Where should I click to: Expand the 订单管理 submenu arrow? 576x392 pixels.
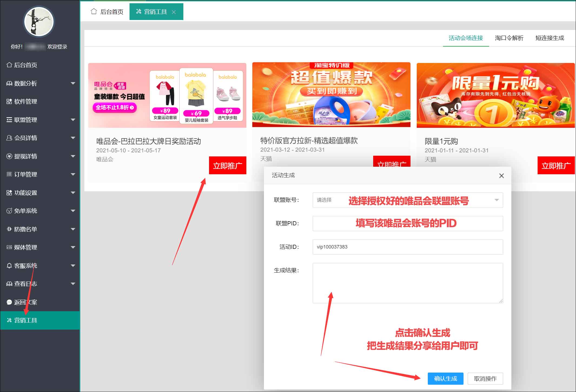point(73,174)
